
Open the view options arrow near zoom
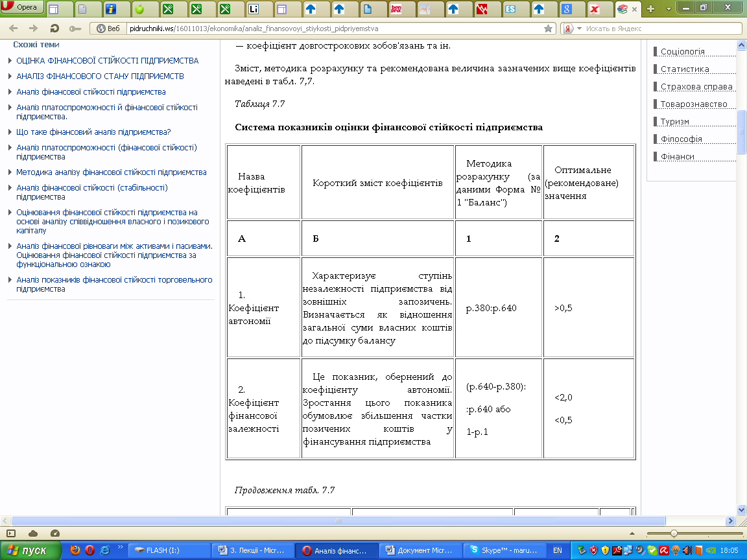pyautogui.click(x=632, y=533)
